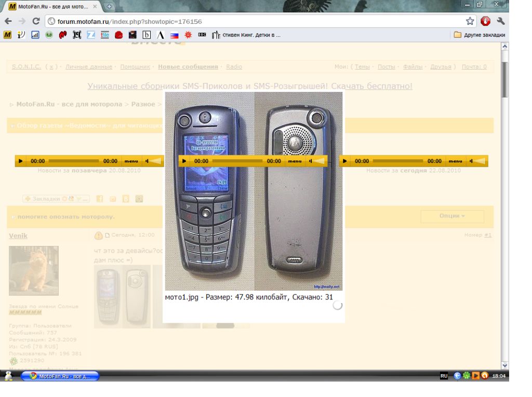Open my 'Темы' link
The image size is (532, 397).
362,67
